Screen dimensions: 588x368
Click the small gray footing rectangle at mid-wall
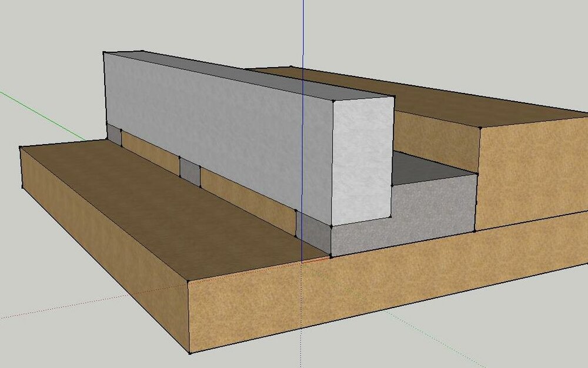click(x=189, y=171)
